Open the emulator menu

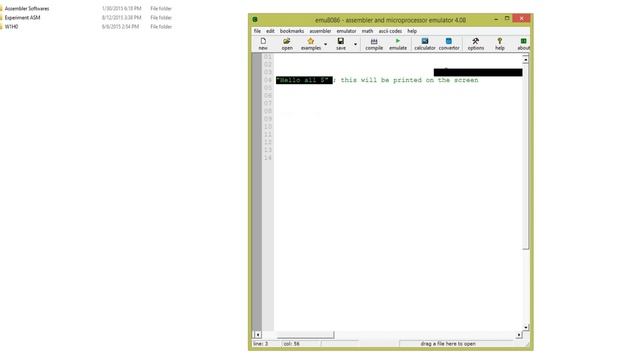[x=346, y=31]
